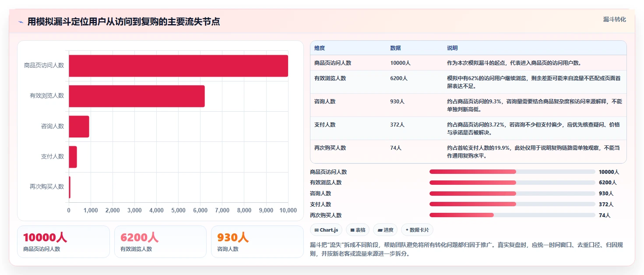Image resolution: width=644 pixels, height=275 pixels.
Task: Click the 咨询人数 progress bar
Action: (x=512, y=194)
